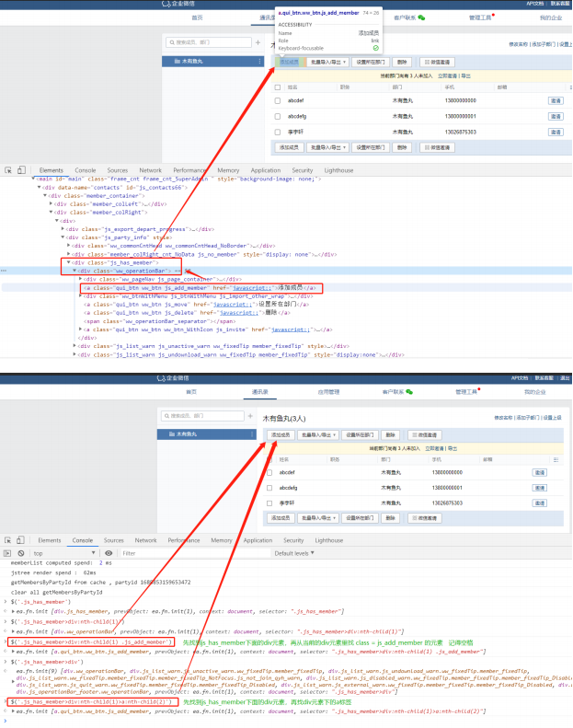Click 修改名称 link in lower screenshot
Image resolution: width=573 pixels, height=728 pixels.
pyautogui.click(x=503, y=418)
